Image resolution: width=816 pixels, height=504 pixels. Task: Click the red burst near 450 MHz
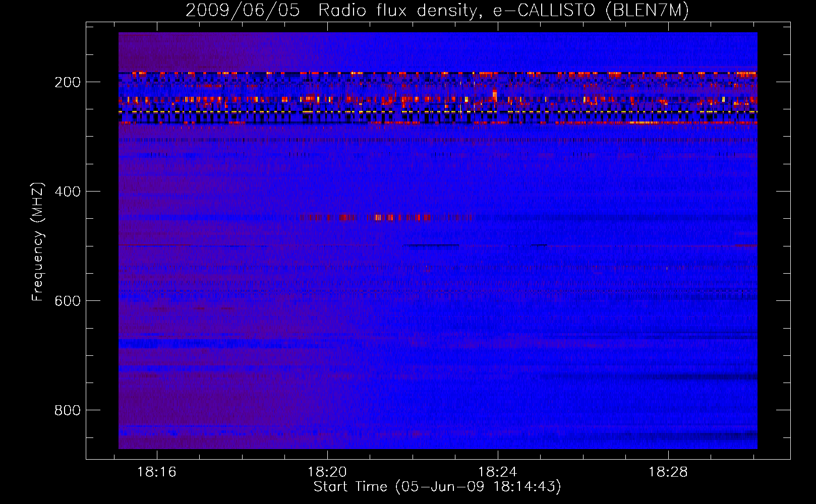coord(386,218)
